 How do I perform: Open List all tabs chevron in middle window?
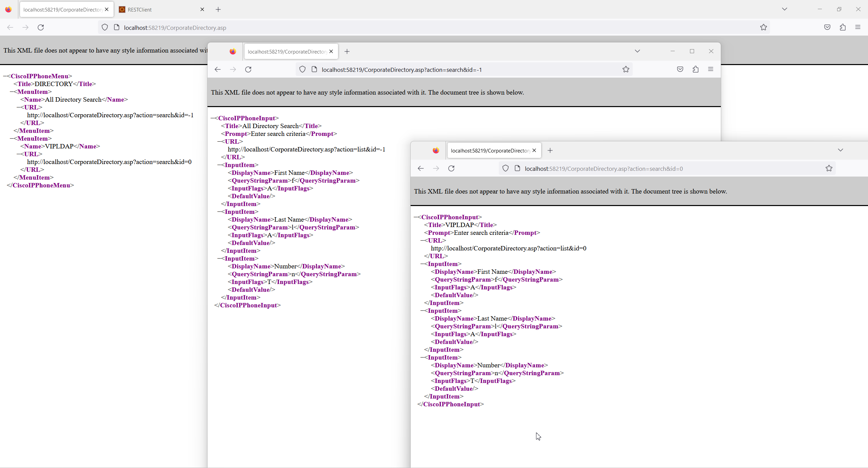point(637,51)
